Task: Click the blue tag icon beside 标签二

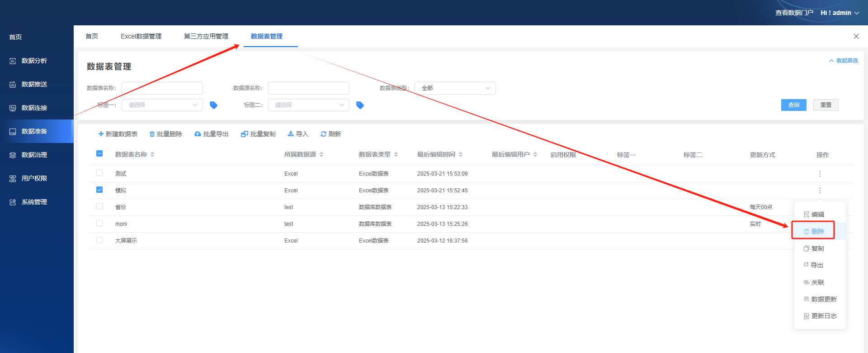Action: 360,105
